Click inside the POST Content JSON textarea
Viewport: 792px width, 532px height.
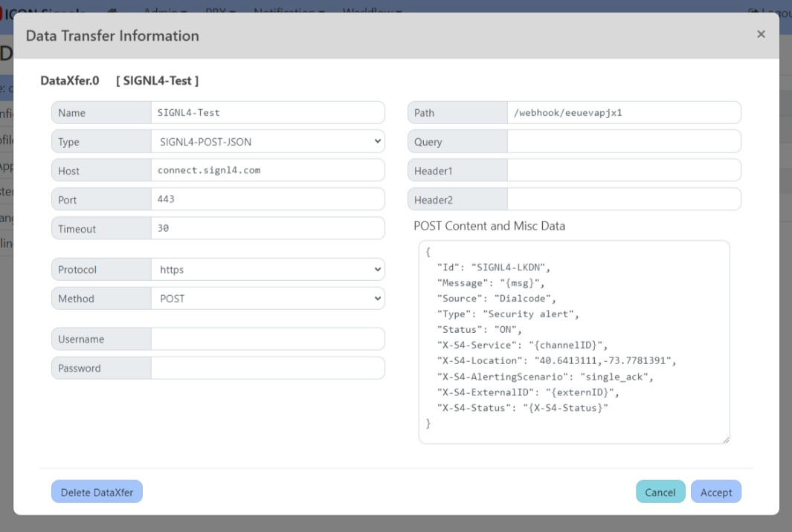573,342
